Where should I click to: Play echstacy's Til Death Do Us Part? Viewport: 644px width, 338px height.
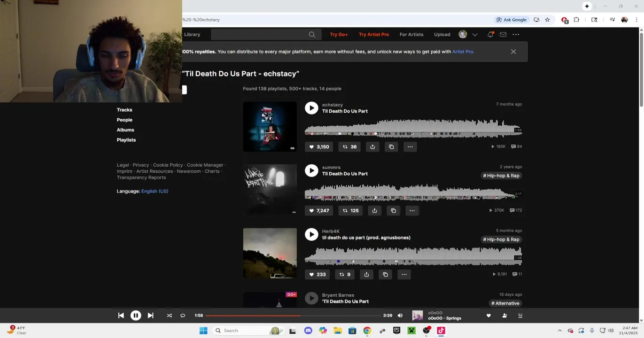tap(311, 108)
